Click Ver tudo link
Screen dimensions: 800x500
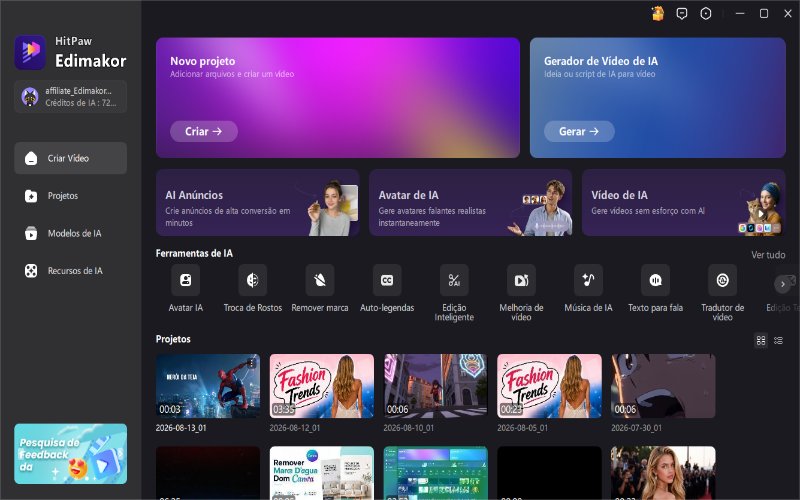tap(768, 255)
